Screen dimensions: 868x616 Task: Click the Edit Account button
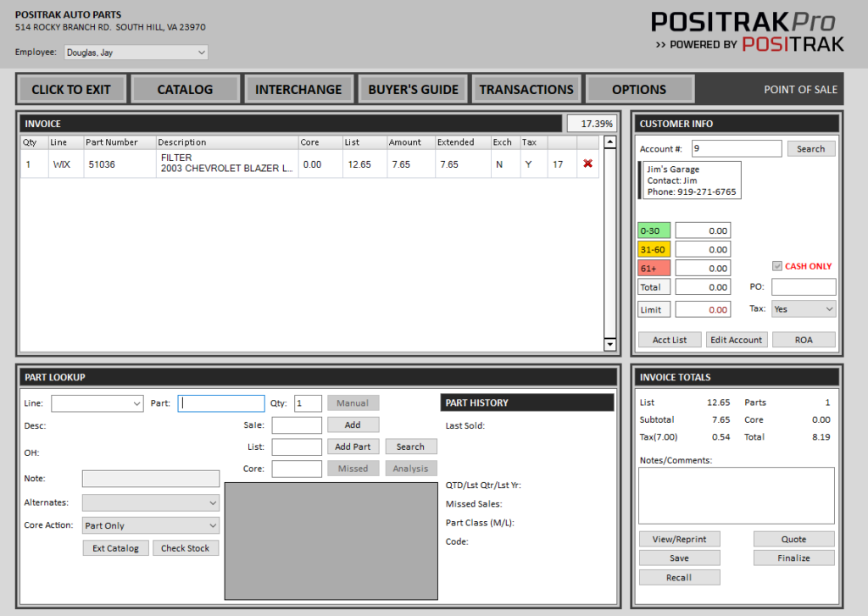pos(737,340)
